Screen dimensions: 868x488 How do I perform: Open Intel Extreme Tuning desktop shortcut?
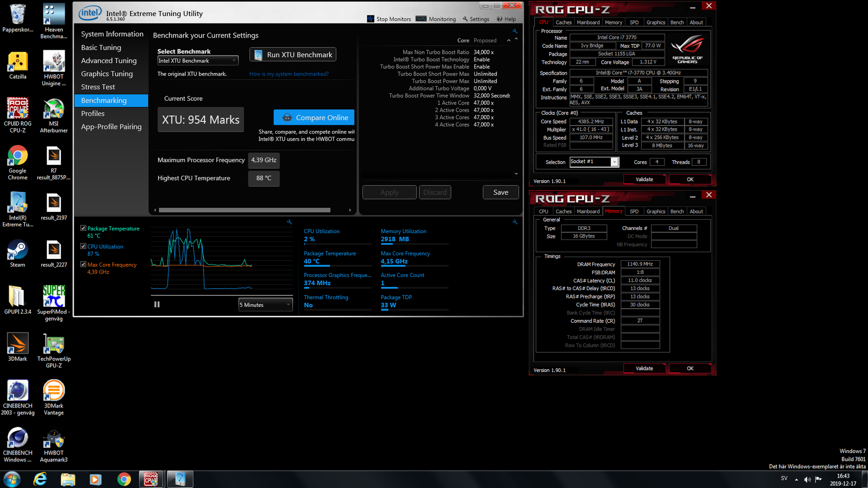[18, 209]
